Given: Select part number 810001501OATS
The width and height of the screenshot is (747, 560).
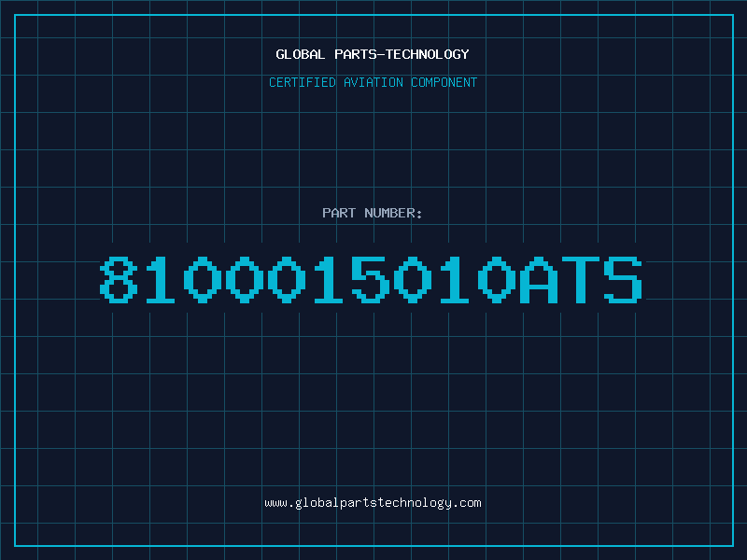Looking at the screenshot, I should [371, 279].
